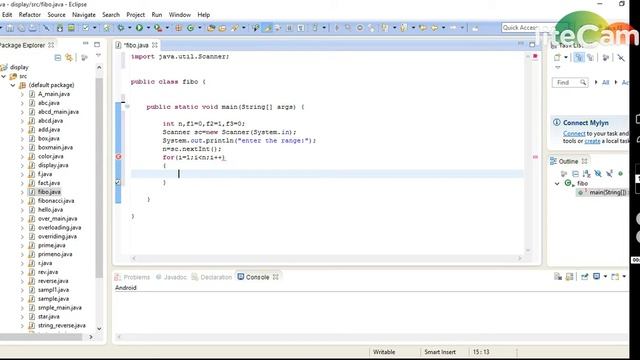Open the Navigate menu
The height and width of the screenshot is (360, 640).
click(x=84, y=15)
